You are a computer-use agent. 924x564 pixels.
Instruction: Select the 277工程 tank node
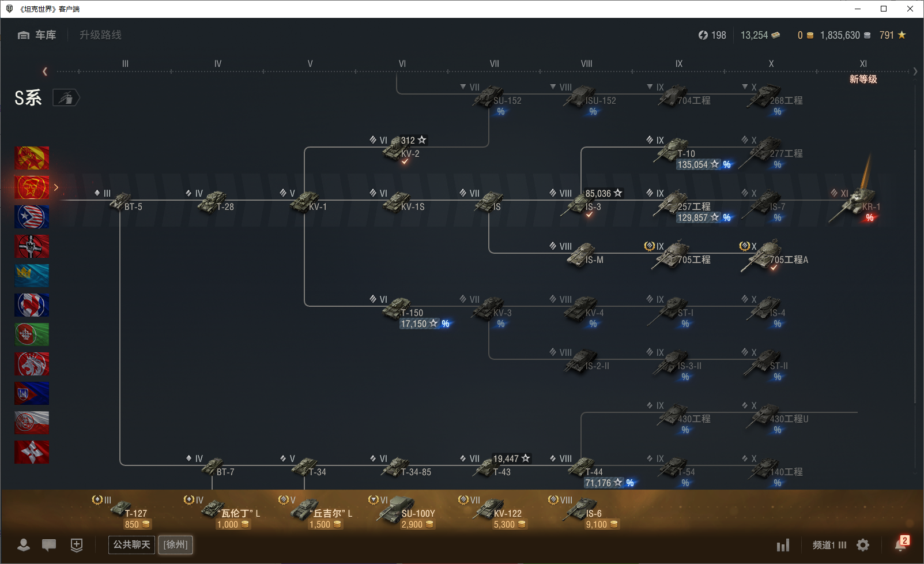pos(772,153)
